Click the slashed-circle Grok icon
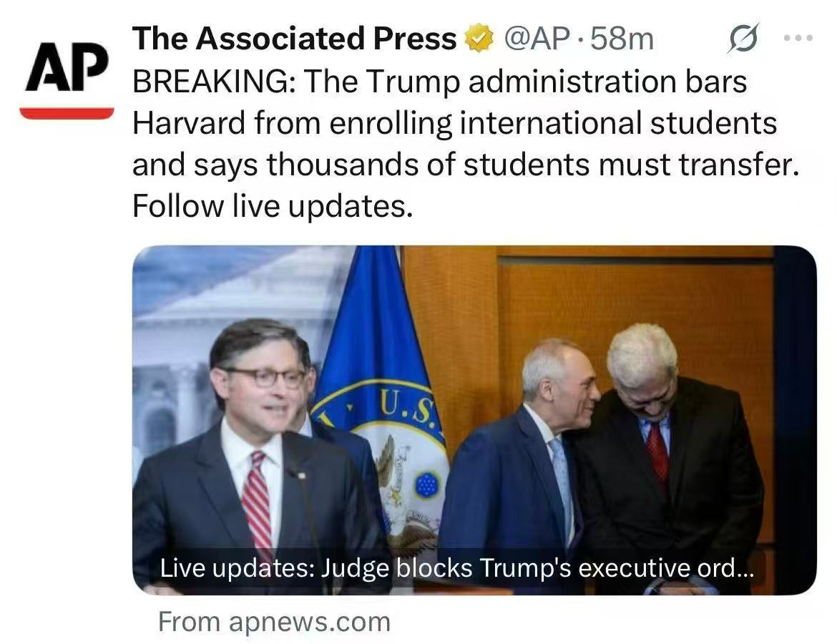837x644 pixels. pos(743,39)
